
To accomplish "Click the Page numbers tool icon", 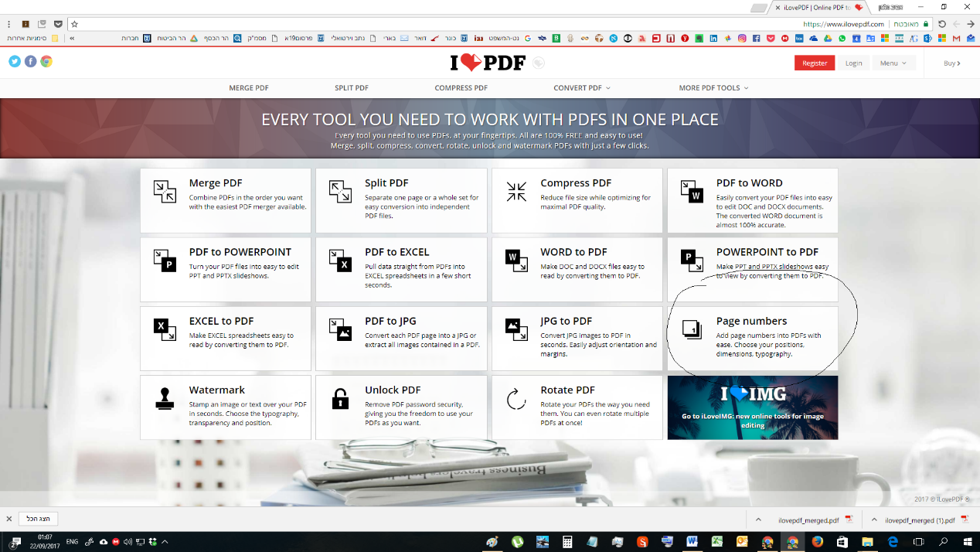I will tap(692, 329).
